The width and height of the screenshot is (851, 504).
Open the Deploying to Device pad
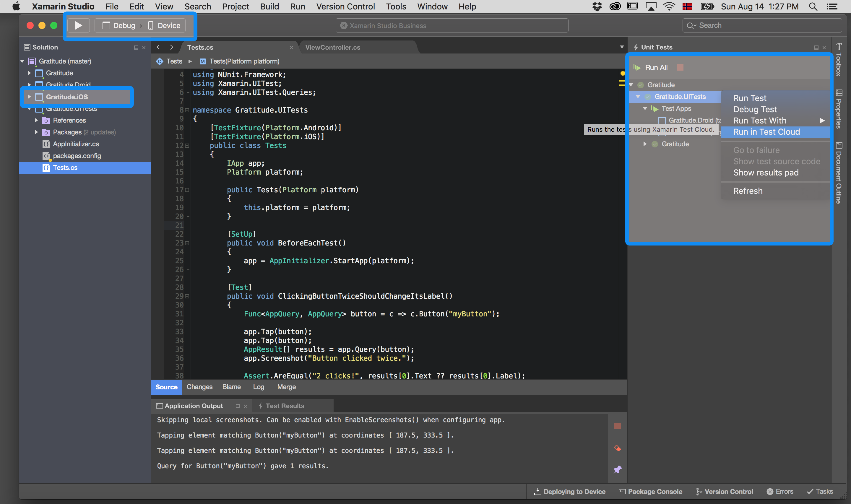[x=569, y=491]
